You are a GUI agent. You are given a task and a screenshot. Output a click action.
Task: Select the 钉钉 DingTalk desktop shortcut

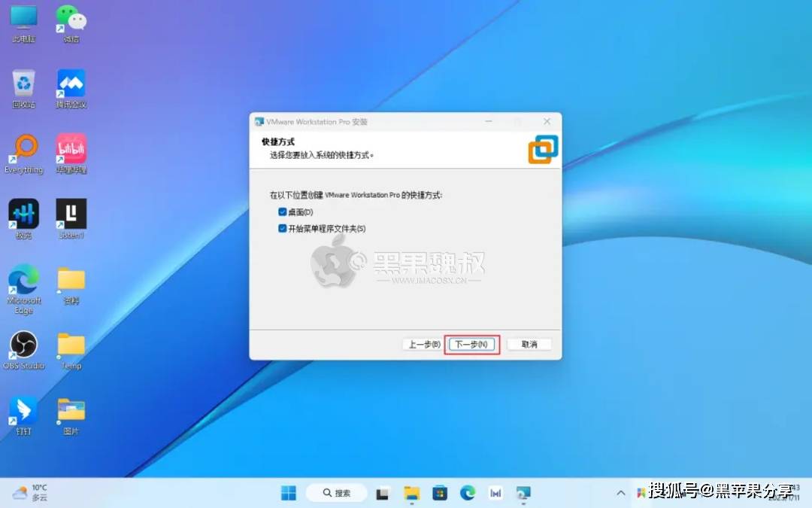click(24, 415)
